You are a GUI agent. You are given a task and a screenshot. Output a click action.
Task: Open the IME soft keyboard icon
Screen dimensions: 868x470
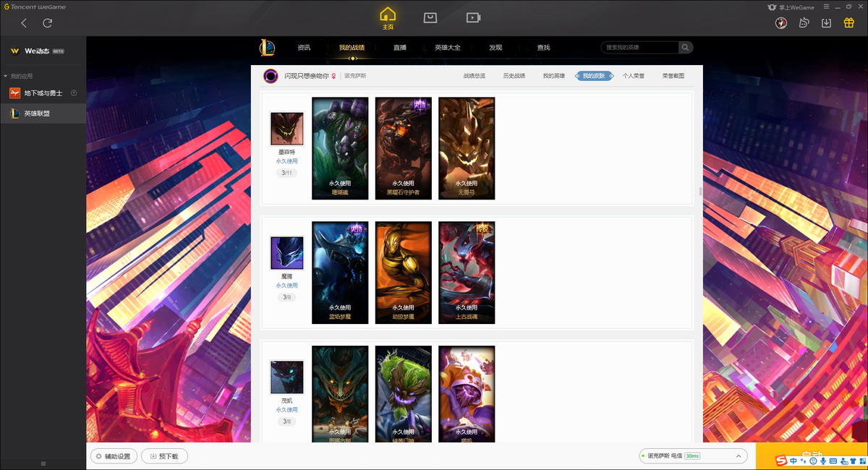click(833, 461)
